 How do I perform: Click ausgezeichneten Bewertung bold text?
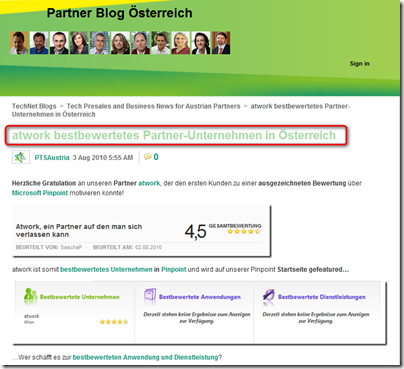[302, 183]
